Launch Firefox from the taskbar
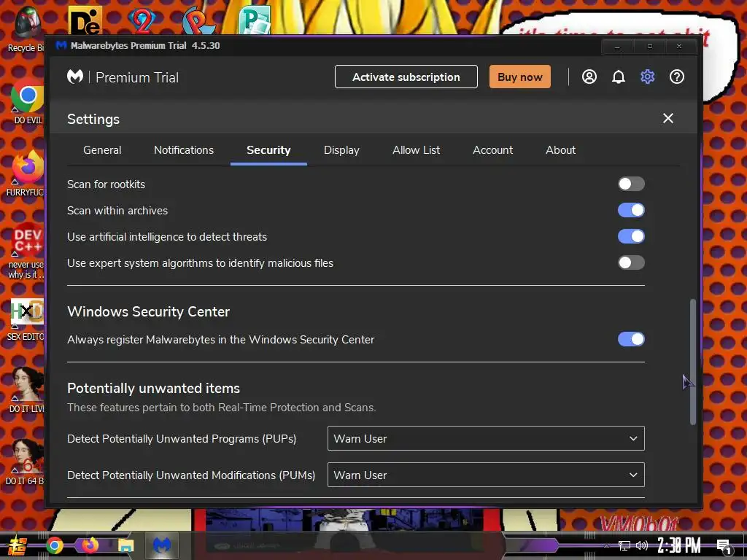747x560 pixels. pyautogui.click(x=90, y=545)
